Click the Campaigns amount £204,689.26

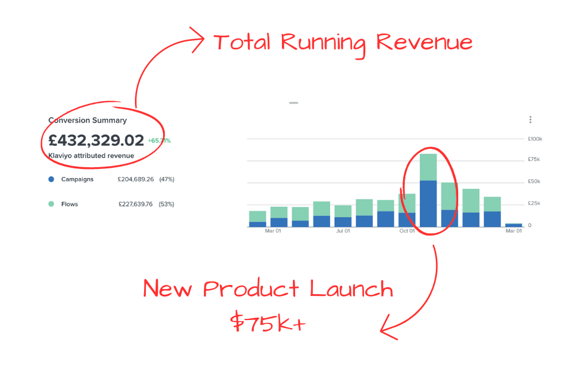[136, 179]
